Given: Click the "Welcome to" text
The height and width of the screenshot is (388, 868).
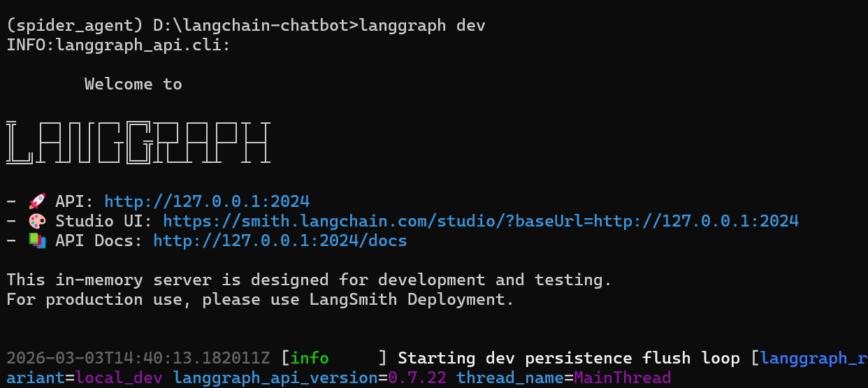Looking at the screenshot, I should click(133, 85).
